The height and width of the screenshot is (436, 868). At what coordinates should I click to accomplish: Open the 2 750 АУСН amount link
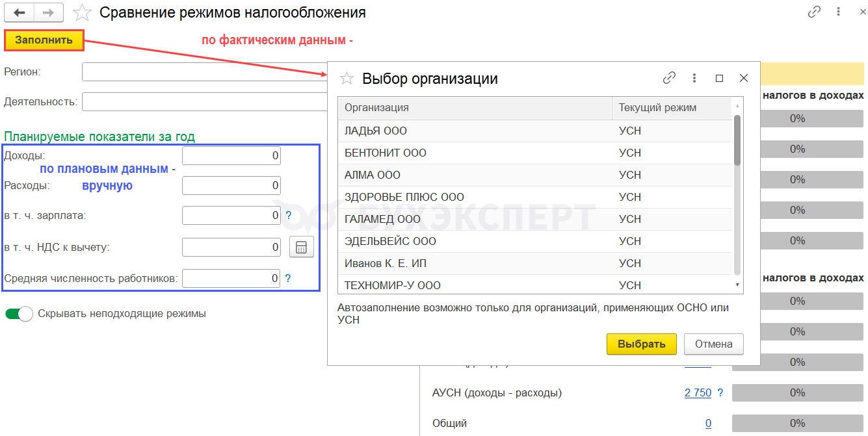(698, 393)
